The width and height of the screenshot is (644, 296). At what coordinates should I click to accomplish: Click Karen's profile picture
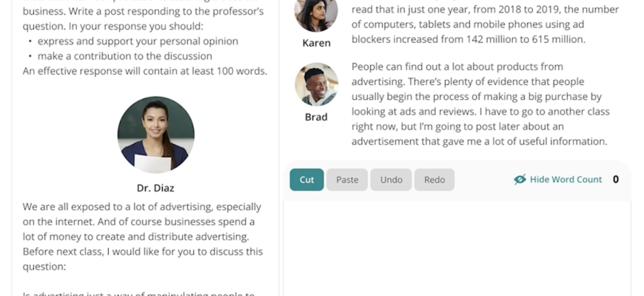(x=316, y=15)
